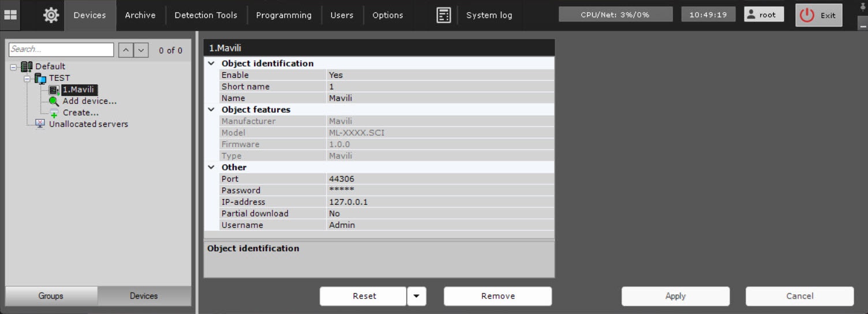Image resolution: width=868 pixels, height=314 pixels.
Task: Select the Add device magnifier icon
Action: click(x=54, y=102)
